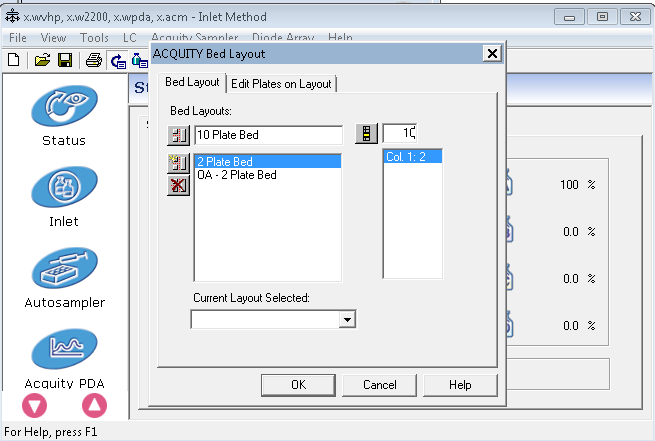Screen dimensions: 655x441
Task: Click the Save floppy disk icon
Action: click(65, 60)
